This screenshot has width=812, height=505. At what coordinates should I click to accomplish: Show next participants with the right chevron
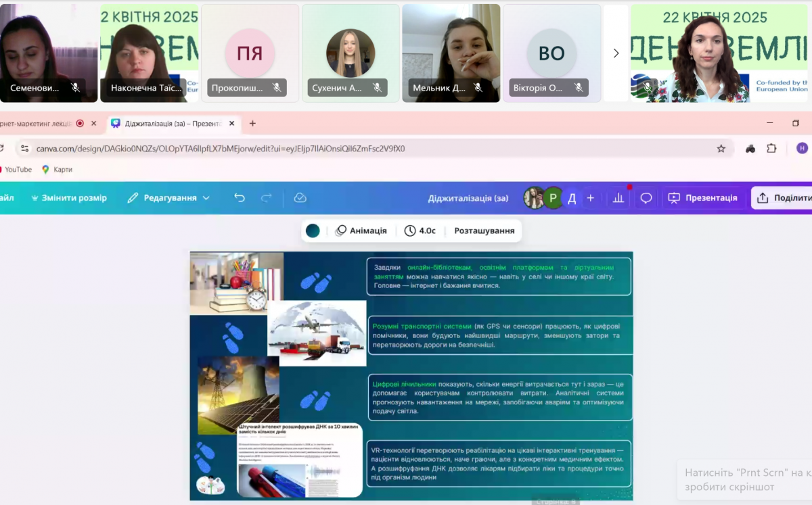616,53
